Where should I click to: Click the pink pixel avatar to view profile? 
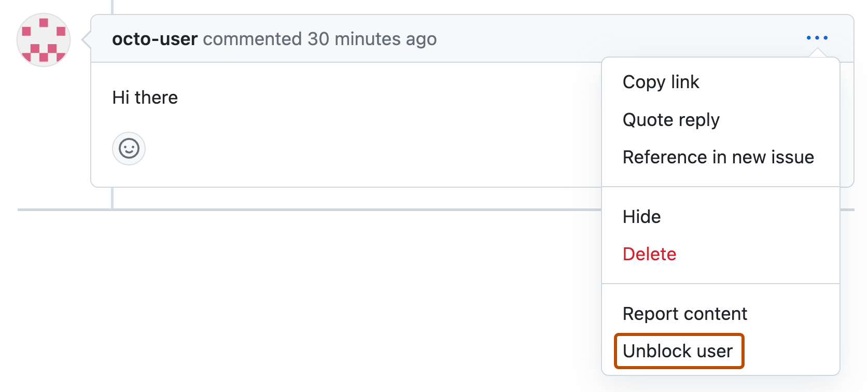44,40
